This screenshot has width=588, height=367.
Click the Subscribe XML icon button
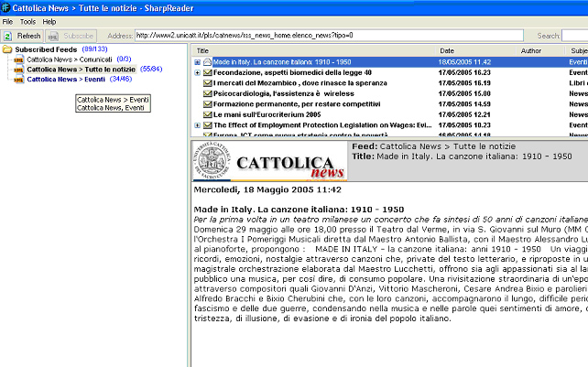click(53, 35)
